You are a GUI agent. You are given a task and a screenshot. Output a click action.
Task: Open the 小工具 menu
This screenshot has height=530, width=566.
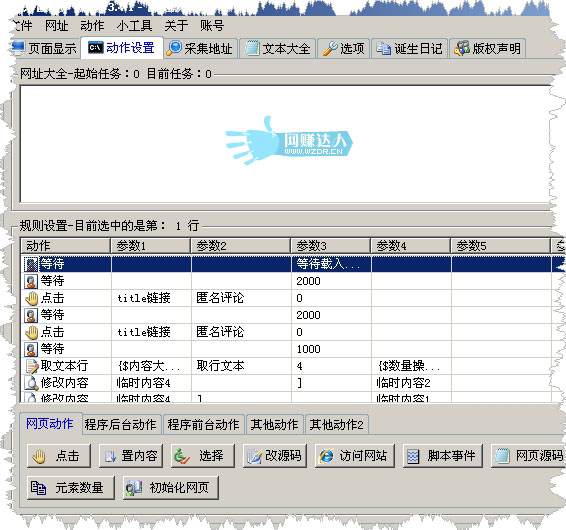[134, 26]
